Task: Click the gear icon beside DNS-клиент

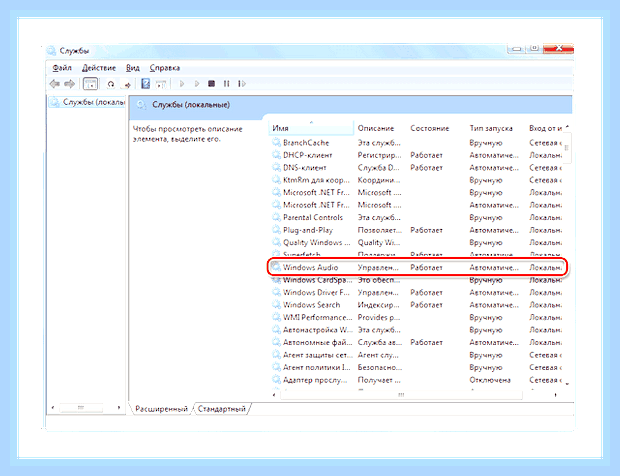Action: click(x=276, y=168)
